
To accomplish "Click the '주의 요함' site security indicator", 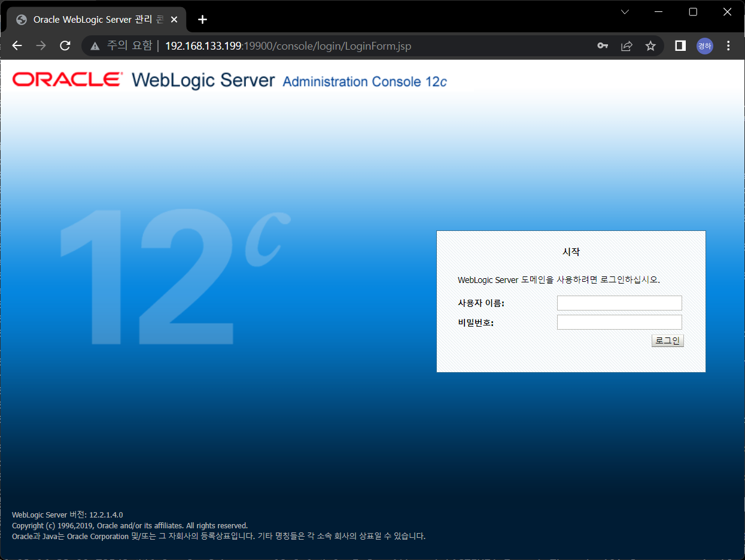I will point(129,45).
